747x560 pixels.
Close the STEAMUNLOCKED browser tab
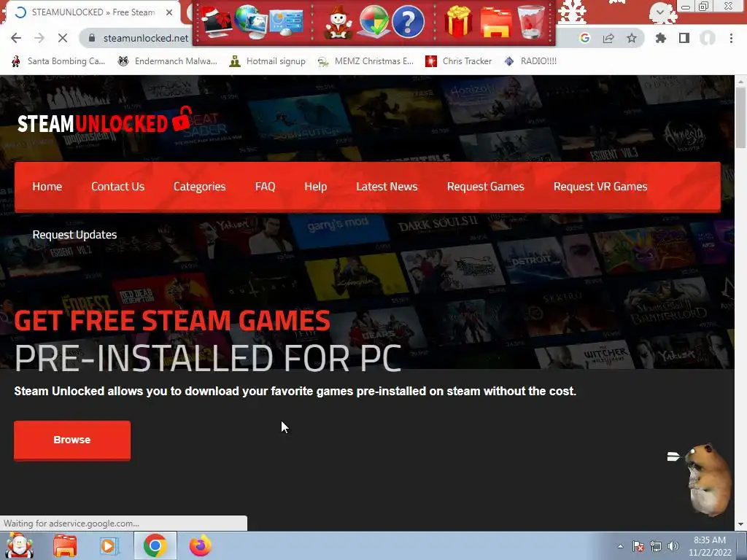[169, 12]
